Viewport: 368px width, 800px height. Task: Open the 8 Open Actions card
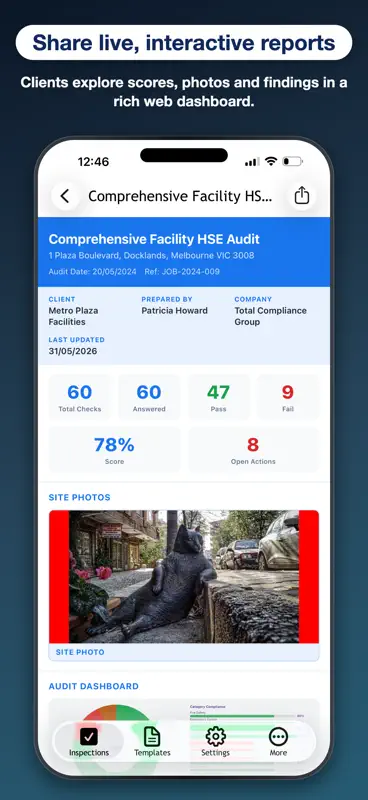point(253,450)
